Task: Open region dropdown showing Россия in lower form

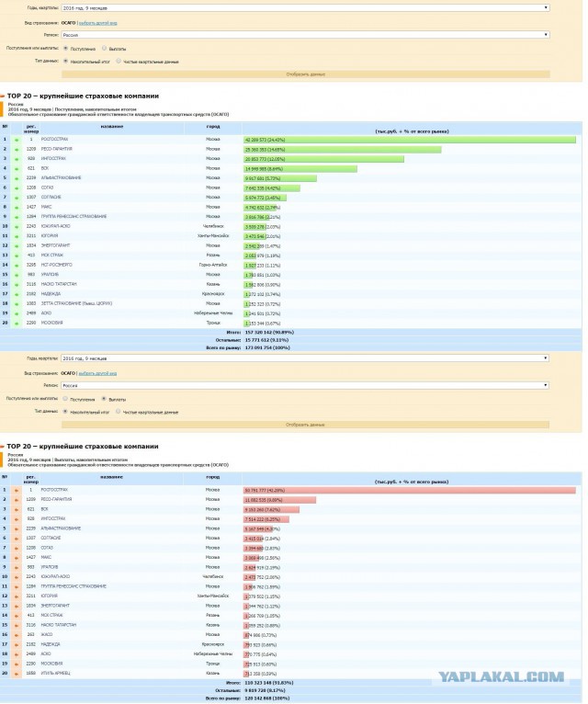Action: pos(305,385)
